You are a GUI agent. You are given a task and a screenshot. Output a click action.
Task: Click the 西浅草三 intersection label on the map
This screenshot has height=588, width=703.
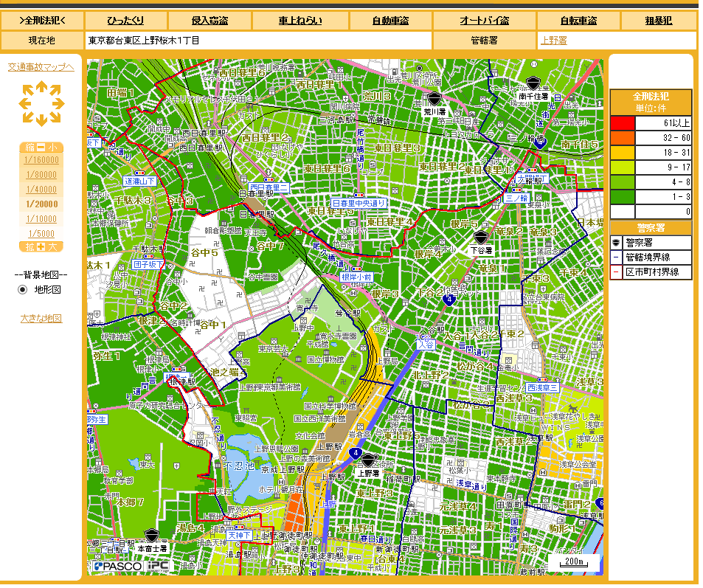point(542,387)
